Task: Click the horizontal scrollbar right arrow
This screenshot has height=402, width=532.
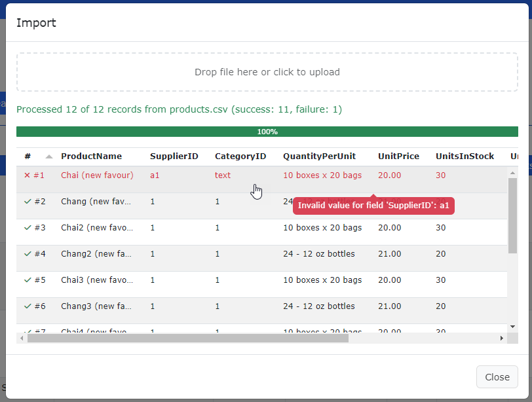Action: [502, 338]
